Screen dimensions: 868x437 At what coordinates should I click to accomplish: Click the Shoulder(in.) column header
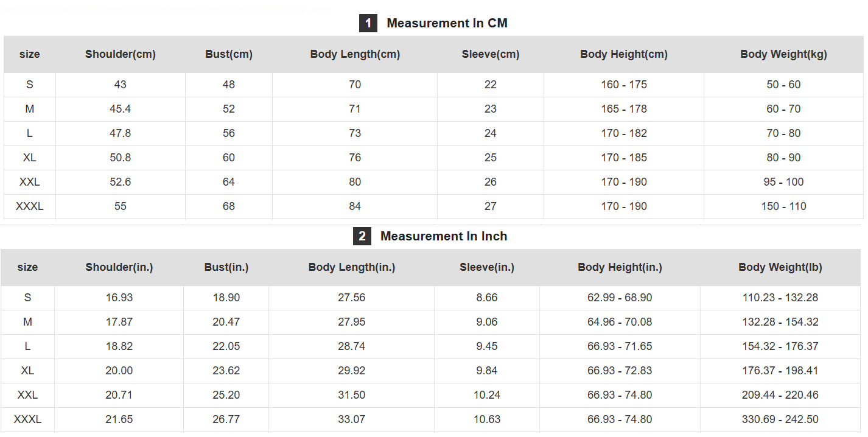[119, 267]
